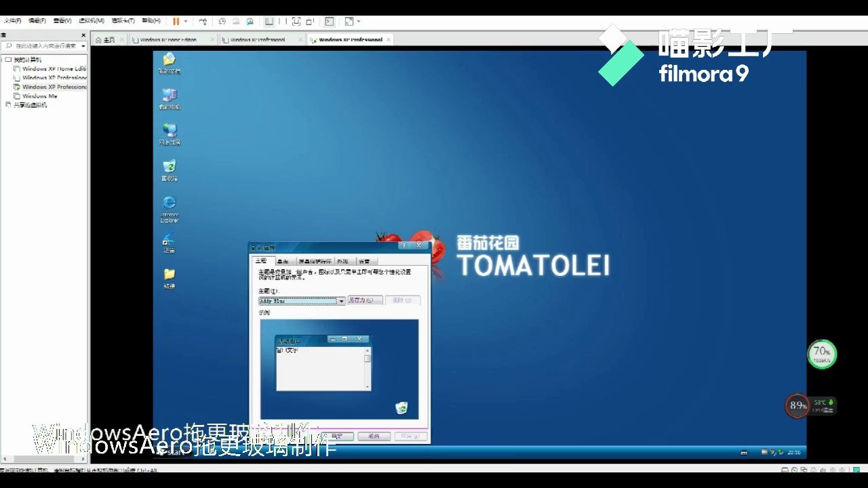Screen dimensions: 868x488
Task: Open the snapshot manager toolbar icon
Action: pos(250,21)
